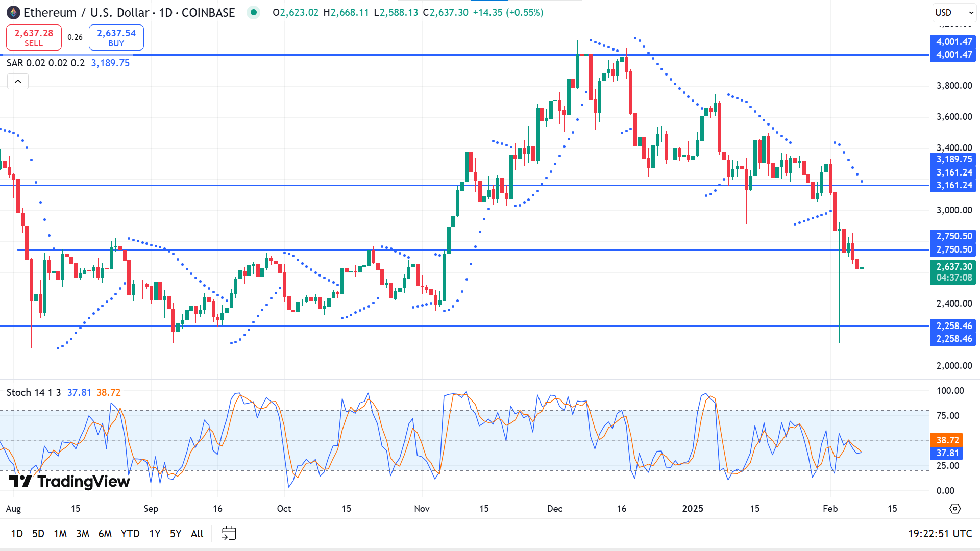Image resolution: width=980 pixels, height=551 pixels.
Task: Click the Dec label on time axis
Action: (555, 509)
